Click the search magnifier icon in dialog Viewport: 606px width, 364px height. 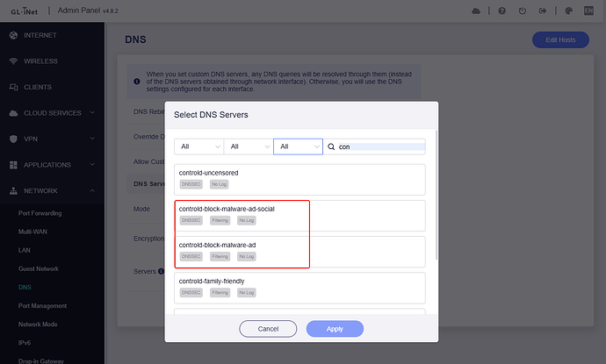click(331, 147)
